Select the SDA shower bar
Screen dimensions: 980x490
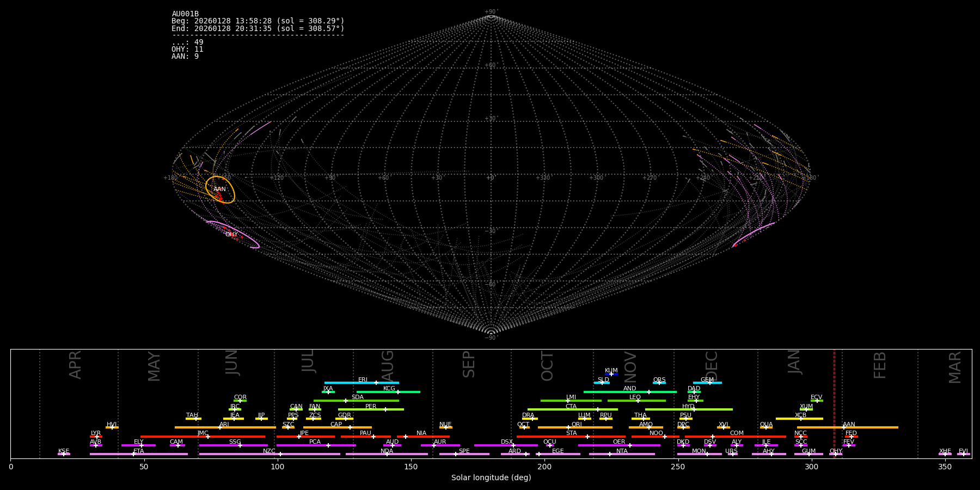coord(356,401)
